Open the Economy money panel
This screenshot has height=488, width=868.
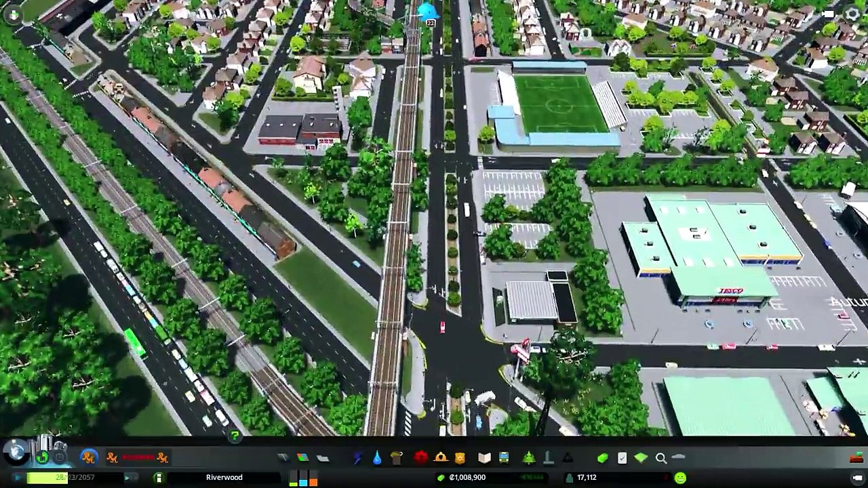(602, 458)
